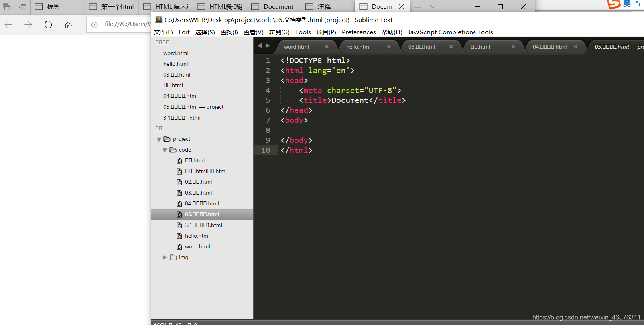644x325 pixels.
Task: Click the browser tab preview icon
Action: 7,7
